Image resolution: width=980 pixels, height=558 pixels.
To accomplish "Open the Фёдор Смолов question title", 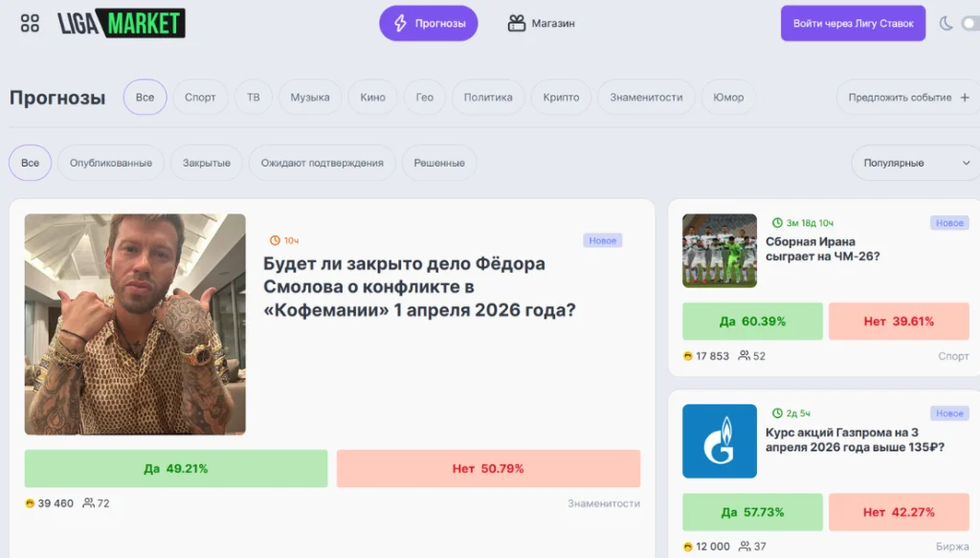I will pyautogui.click(x=419, y=287).
